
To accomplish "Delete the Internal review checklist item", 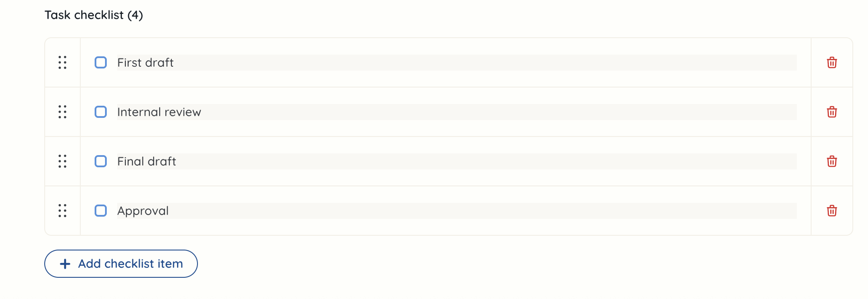I will 832,112.
